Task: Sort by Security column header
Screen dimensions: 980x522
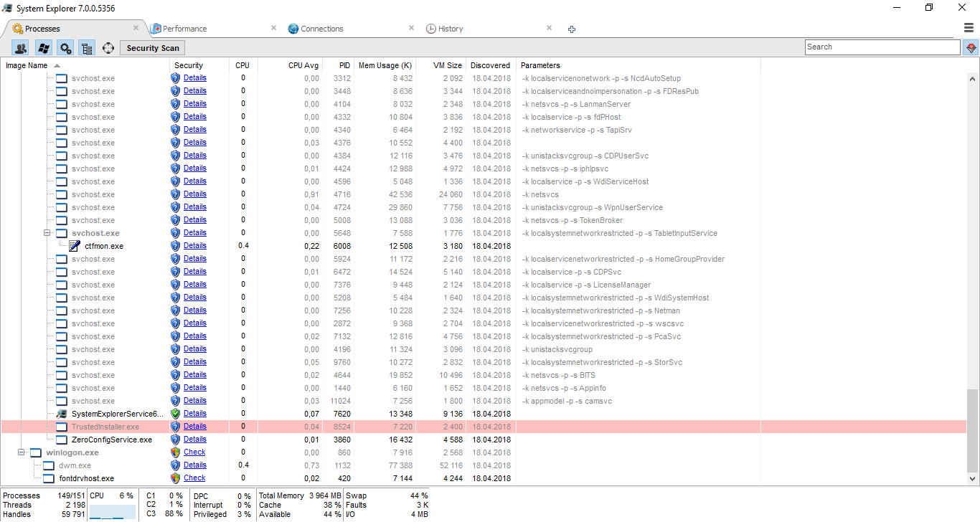Action: pos(189,65)
